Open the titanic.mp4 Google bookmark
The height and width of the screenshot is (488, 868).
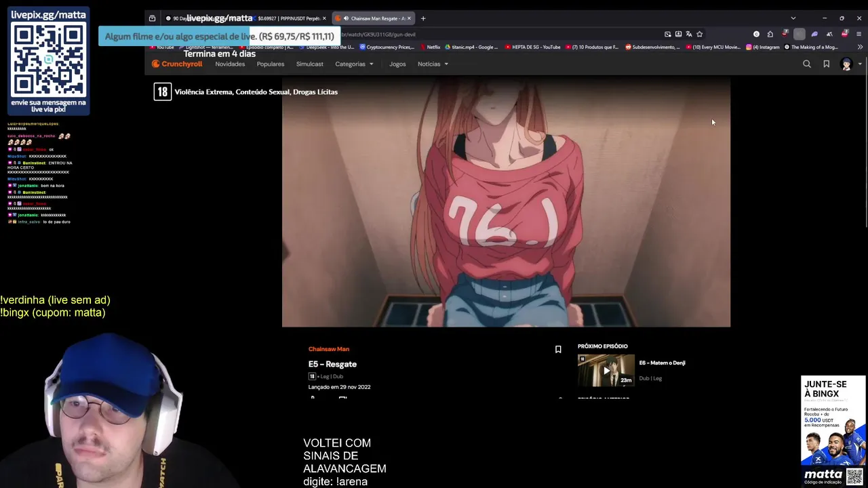(471, 47)
